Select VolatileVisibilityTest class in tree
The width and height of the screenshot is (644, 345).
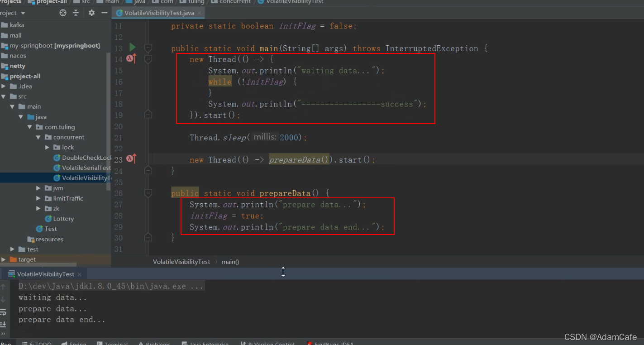82,178
